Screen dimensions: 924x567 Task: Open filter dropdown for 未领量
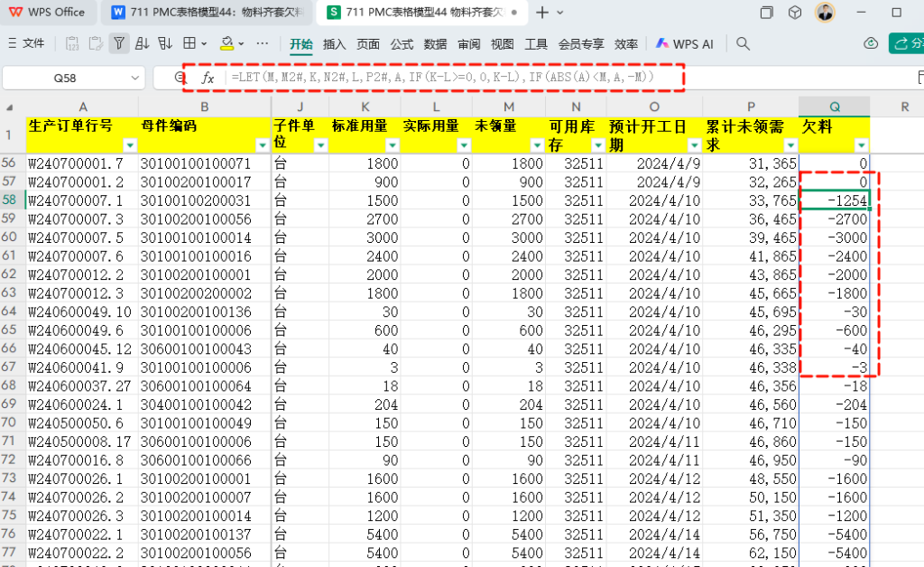pyautogui.click(x=537, y=145)
